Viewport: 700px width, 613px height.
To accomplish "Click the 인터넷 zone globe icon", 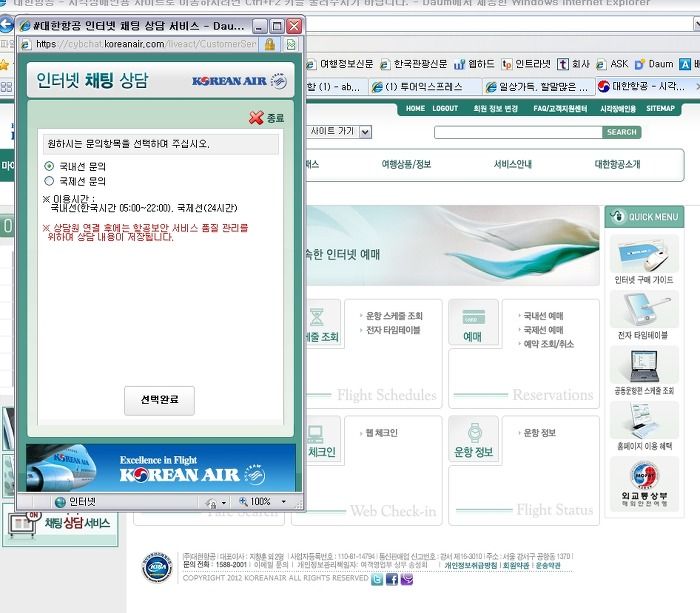I will click(60, 502).
